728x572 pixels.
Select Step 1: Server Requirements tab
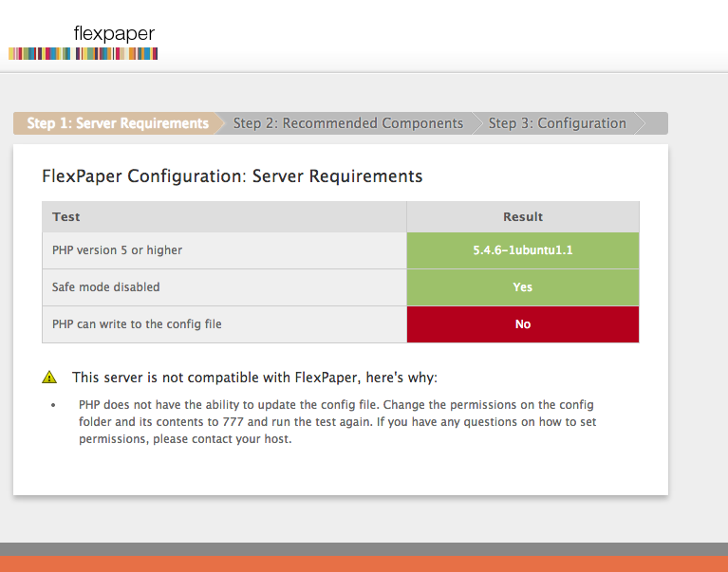(x=118, y=123)
